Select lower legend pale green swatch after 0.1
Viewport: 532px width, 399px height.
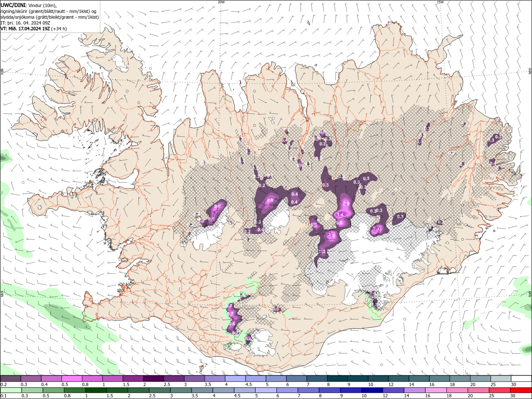(10, 390)
